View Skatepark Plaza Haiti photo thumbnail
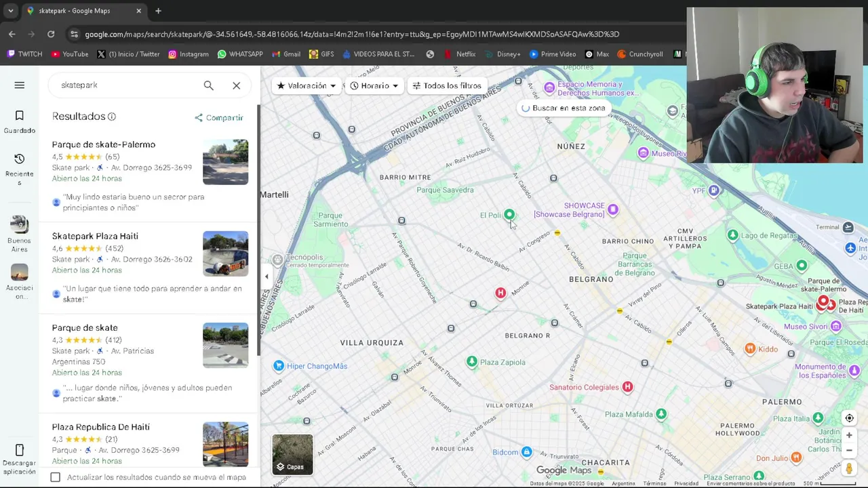Screen dimensions: 868x488 pyautogui.click(x=225, y=253)
